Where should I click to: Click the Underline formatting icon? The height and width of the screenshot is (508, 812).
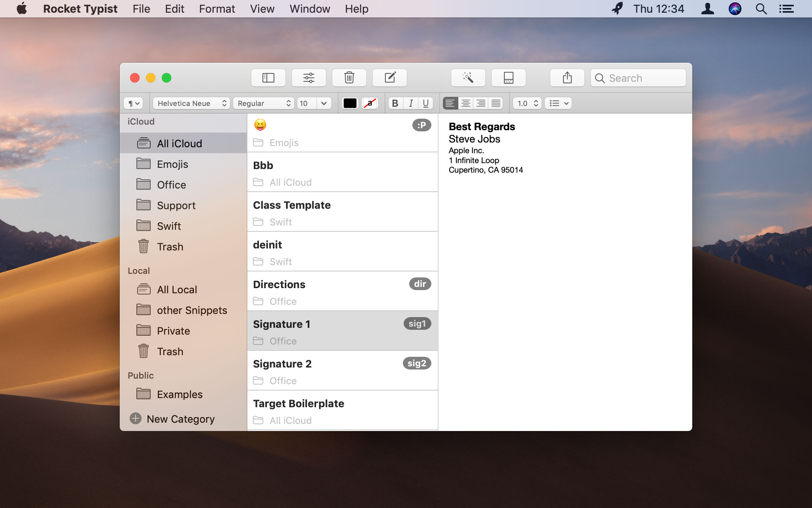(x=425, y=103)
